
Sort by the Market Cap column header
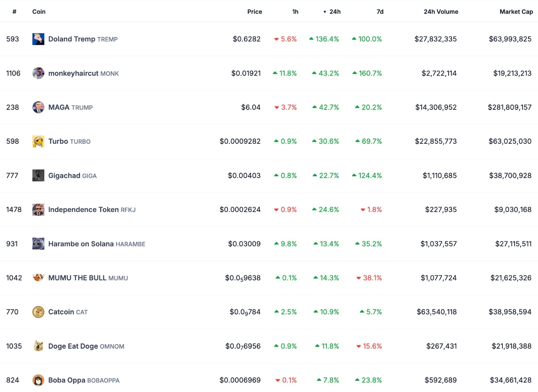point(516,12)
